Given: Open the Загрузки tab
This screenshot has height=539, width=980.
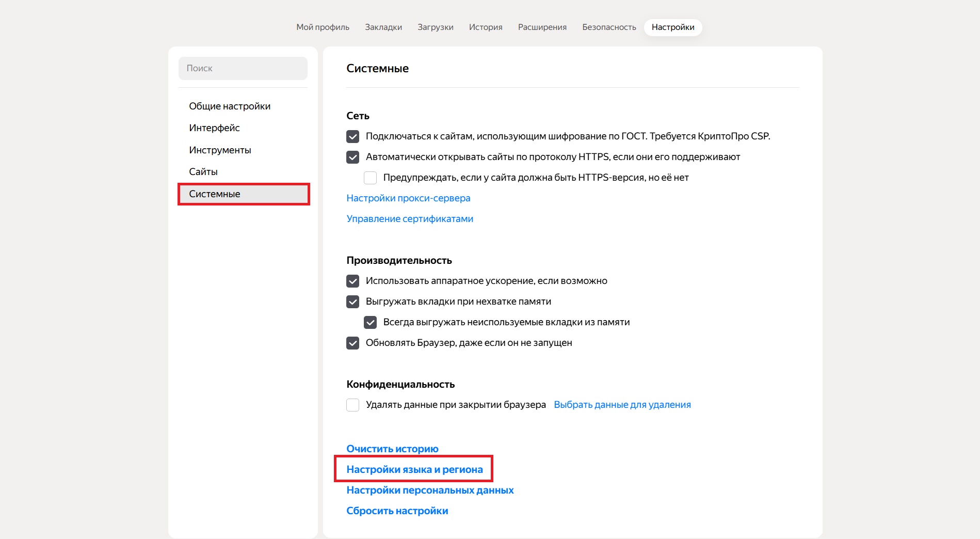Looking at the screenshot, I should (435, 27).
